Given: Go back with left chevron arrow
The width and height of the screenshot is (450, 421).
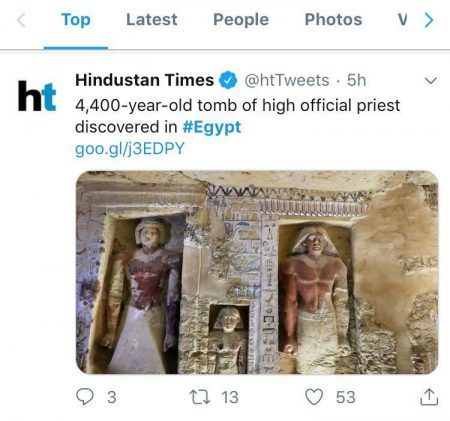Looking at the screenshot, I should tap(21, 20).
